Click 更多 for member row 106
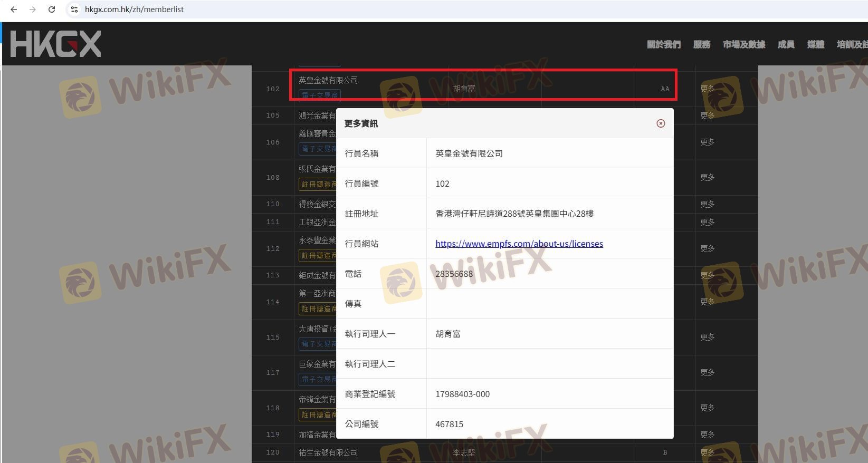 (x=707, y=142)
